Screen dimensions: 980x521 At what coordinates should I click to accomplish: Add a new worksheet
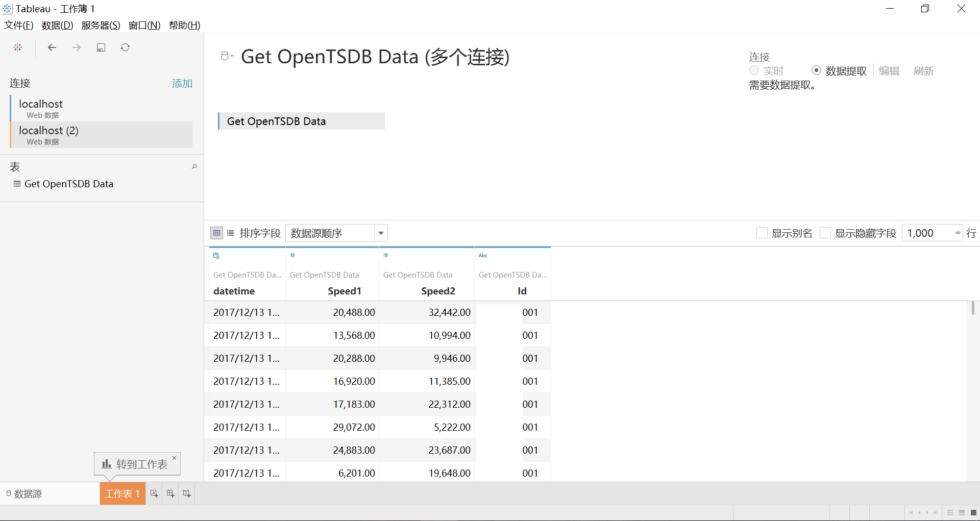[x=154, y=493]
